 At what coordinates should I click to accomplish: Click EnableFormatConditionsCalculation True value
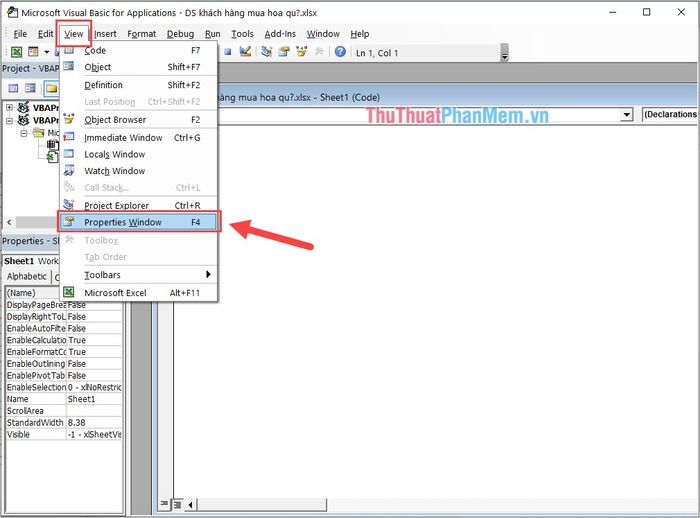coord(94,352)
